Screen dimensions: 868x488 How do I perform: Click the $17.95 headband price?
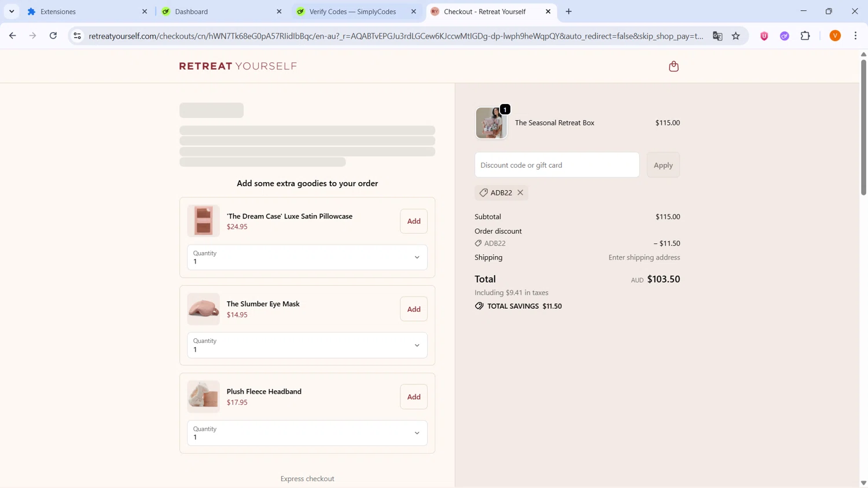(x=237, y=402)
